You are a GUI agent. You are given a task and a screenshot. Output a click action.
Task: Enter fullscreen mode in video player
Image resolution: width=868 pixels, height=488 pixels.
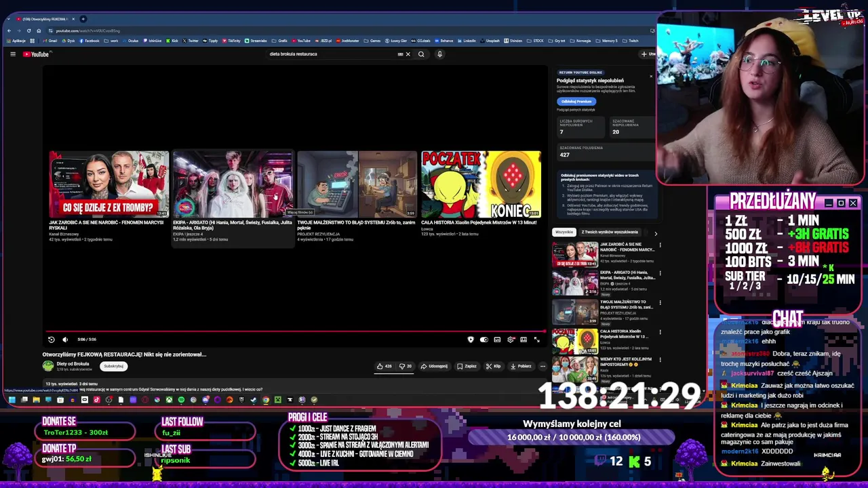[x=537, y=340]
